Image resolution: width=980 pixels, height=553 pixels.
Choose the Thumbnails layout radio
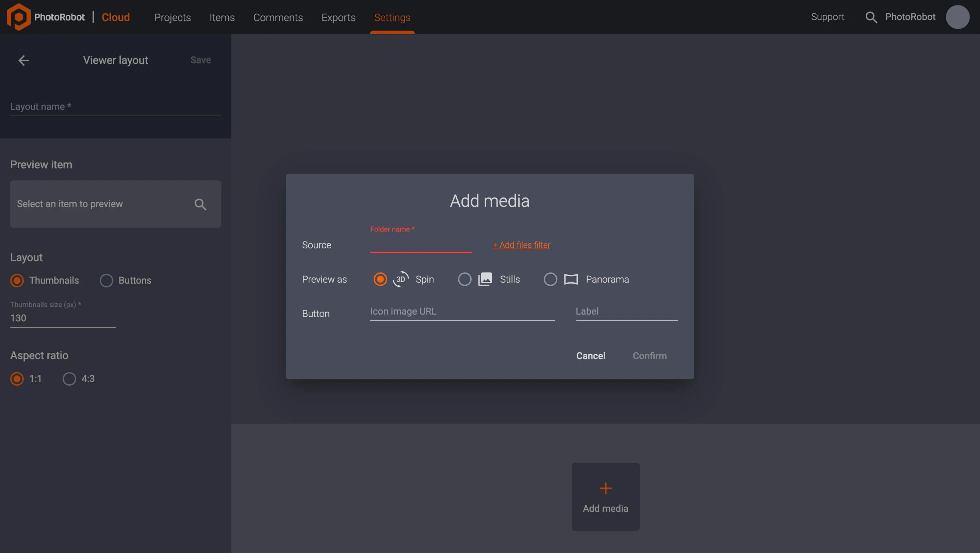(17, 280)
